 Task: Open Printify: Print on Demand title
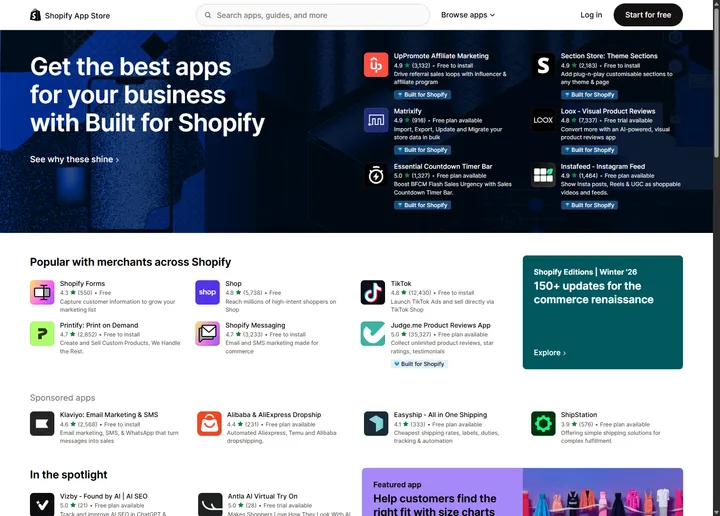(99, 325)
